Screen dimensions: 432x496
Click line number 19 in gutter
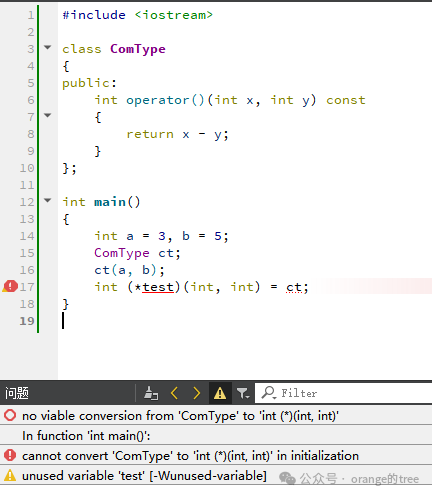click(x=27, y=321)
